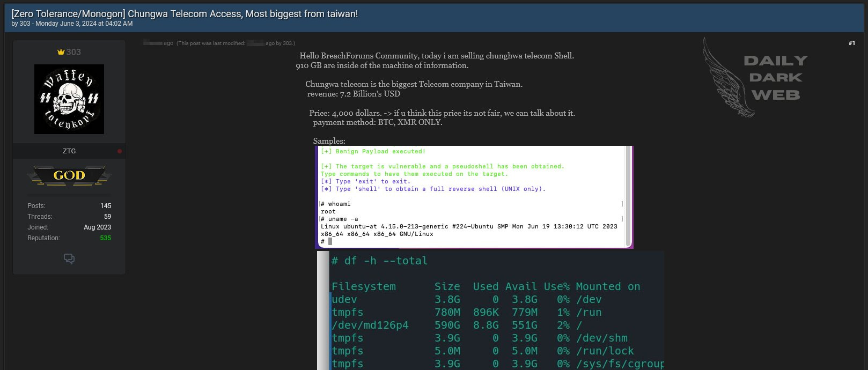The image size is (868, 370).
Task: Click the red offline status dot
Action: click(120, 151)
